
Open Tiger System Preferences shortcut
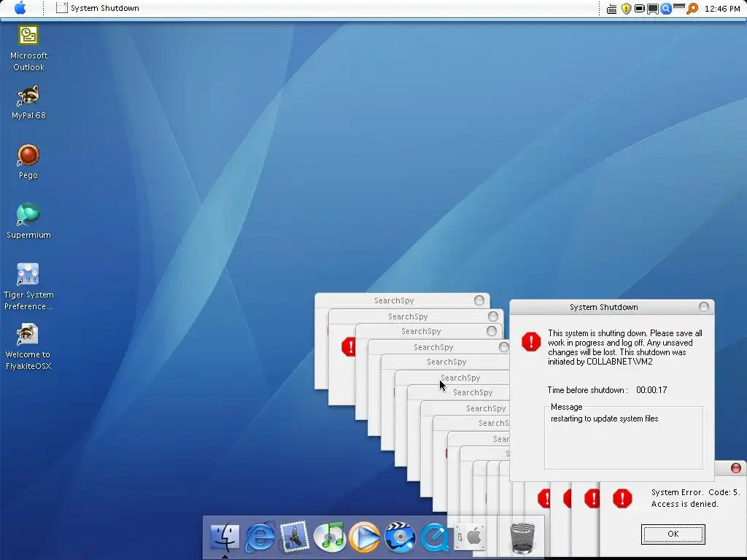click(x=28, y=287)
